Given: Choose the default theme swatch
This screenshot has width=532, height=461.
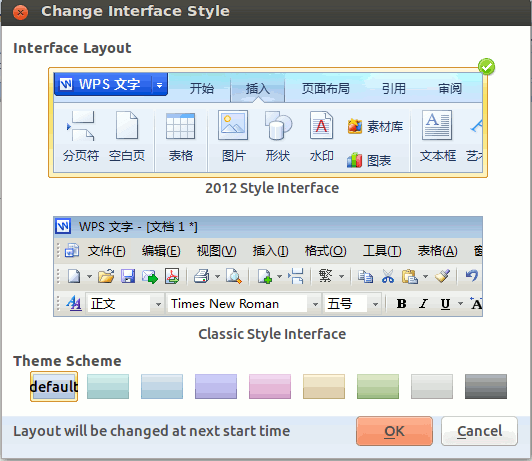Looking at the screenshot, I should point(54,386).
